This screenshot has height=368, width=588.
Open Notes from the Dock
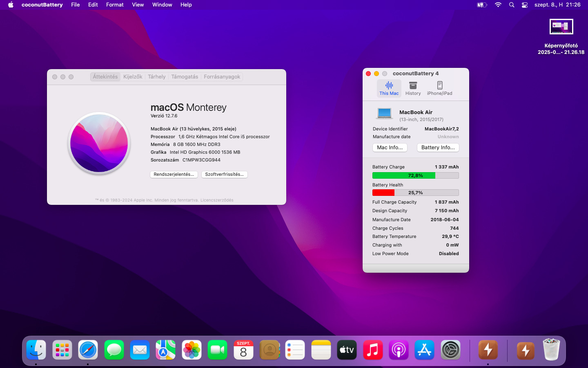pyautogui.click(x=321, y=350)
